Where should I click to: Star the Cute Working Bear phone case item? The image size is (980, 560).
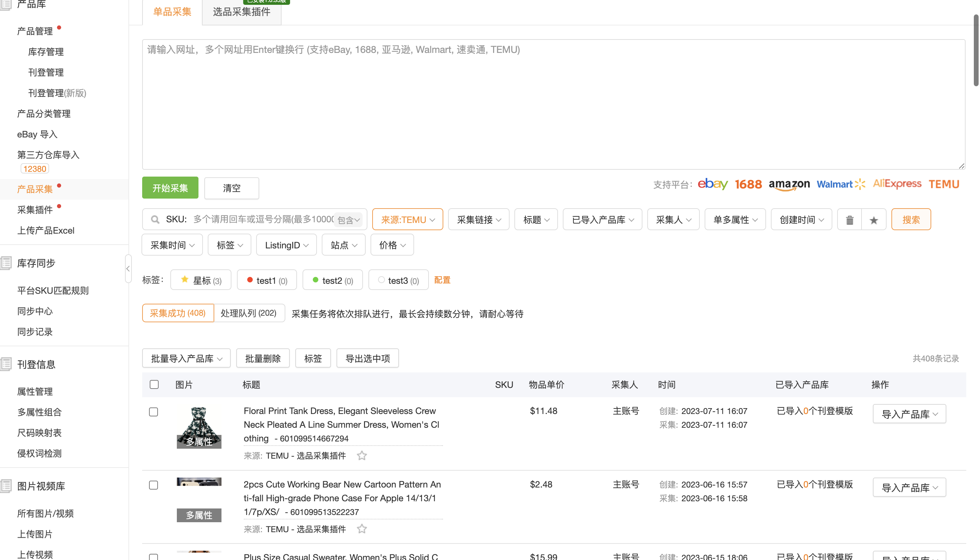click(362, 529)
